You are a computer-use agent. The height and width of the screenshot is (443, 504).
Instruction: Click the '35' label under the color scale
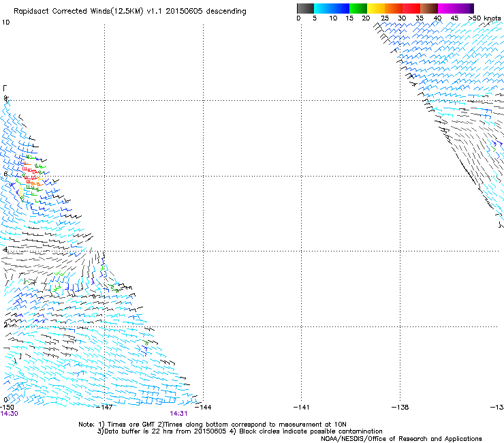pos(420,18)
